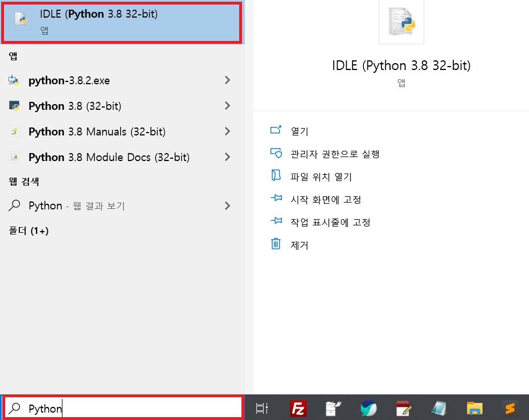This screenshot has height=420, width=529.
Task: Launch FileZilla from the taskbar
Action: 298,409
